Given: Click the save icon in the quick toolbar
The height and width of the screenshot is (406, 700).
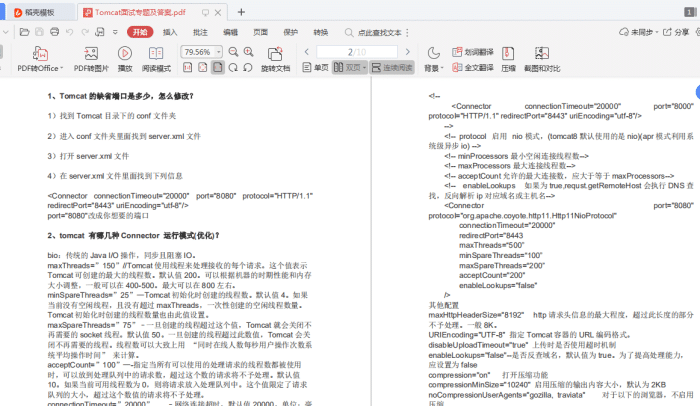Looking at the screenshot, I should click(x=39, y=32).
